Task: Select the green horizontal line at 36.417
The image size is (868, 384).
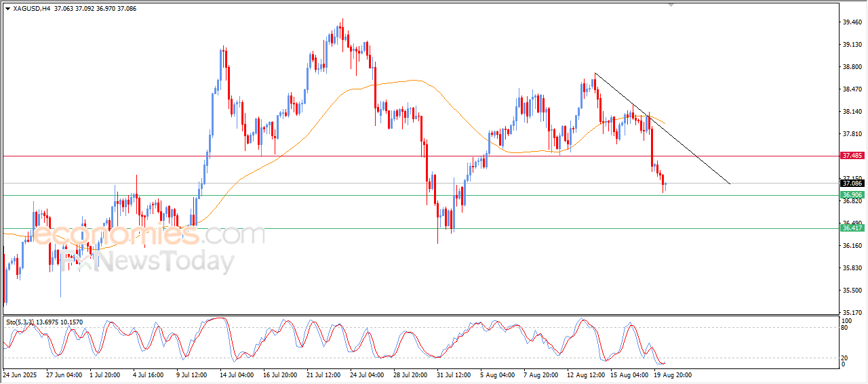Action: [420, 228]
